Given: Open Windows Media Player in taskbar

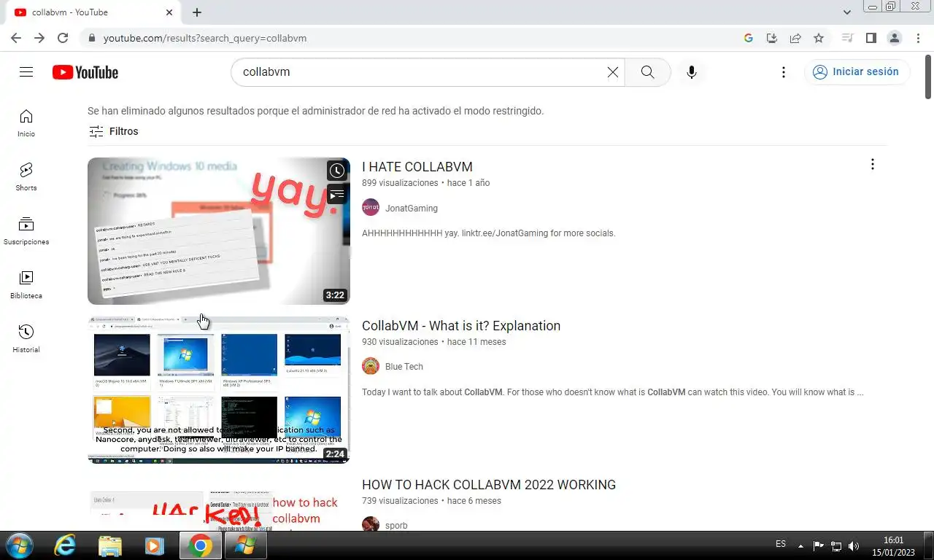Looking at the screenshot, I should pyautogui.click(x=154, y=545).
